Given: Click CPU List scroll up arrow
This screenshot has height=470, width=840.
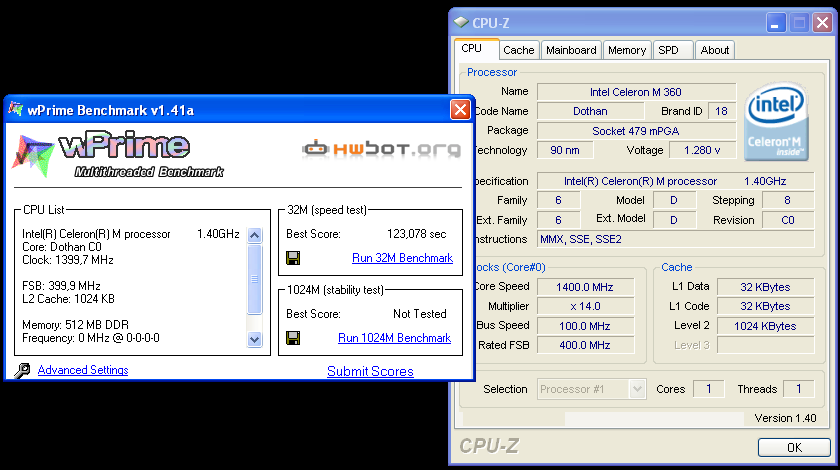Looking at the screenshot, I should click(x=254, y=235).
